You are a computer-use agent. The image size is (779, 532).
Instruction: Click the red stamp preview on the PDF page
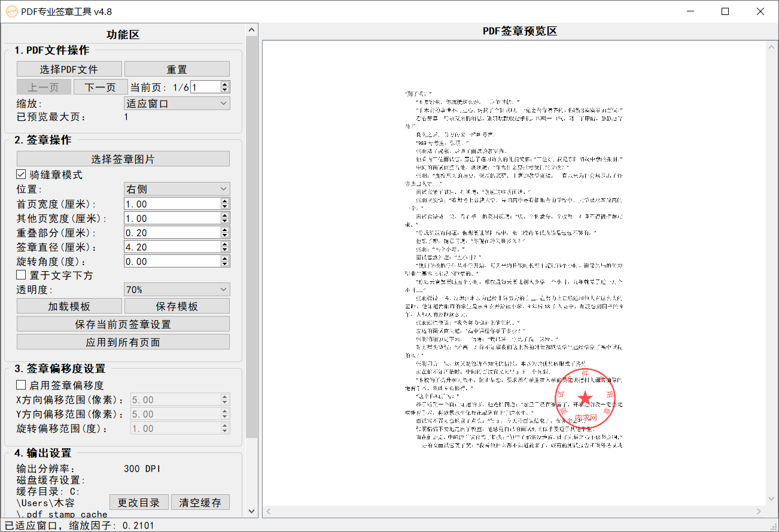pos(585,399)
